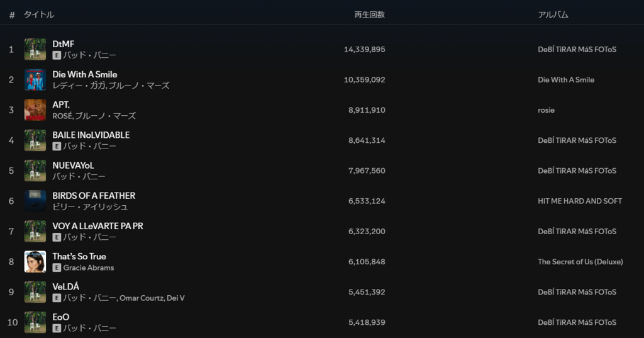Open the Die With A Smile album link
644x338 pixels.
tap(566, 80)
